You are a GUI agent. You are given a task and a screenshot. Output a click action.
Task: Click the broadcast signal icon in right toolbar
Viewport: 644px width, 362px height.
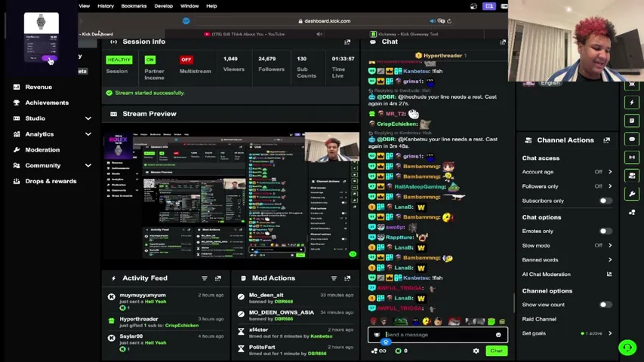click(x=632, y=157)
